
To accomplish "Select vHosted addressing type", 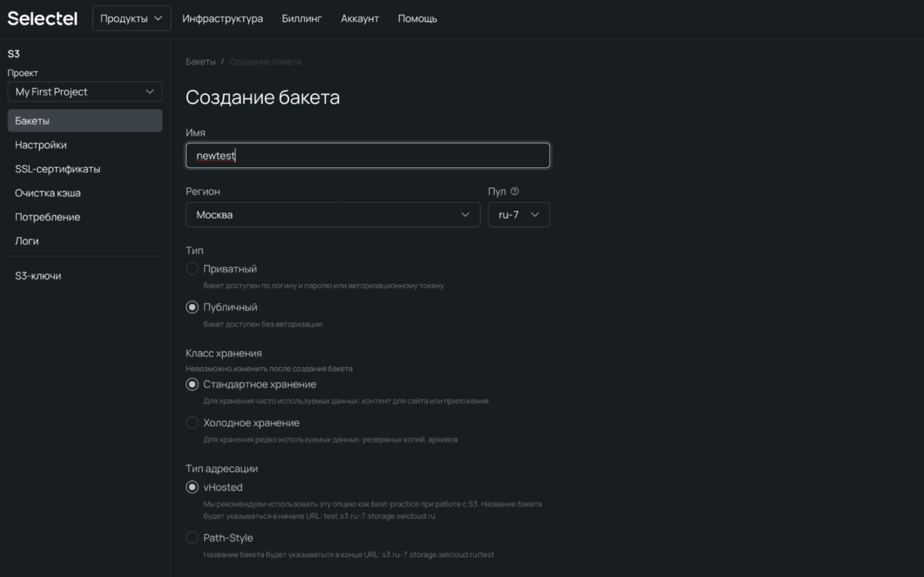I will [x=192, y=487].
